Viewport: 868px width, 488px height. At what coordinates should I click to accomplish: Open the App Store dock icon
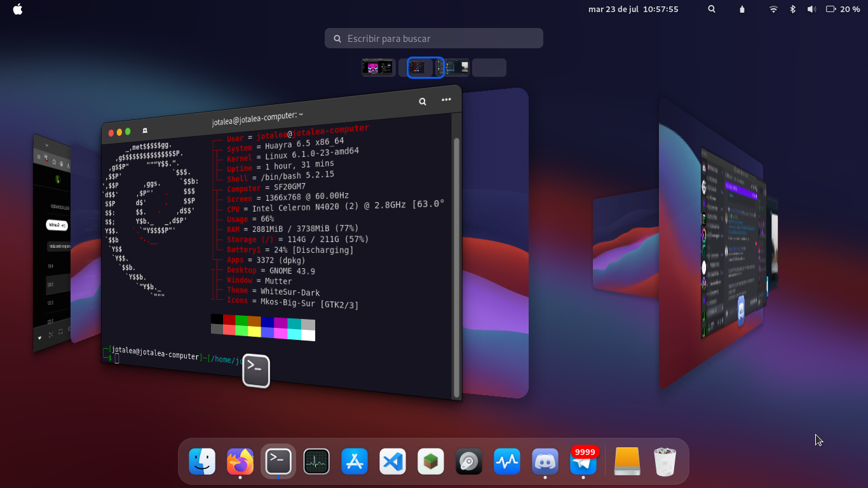[355, 461]
